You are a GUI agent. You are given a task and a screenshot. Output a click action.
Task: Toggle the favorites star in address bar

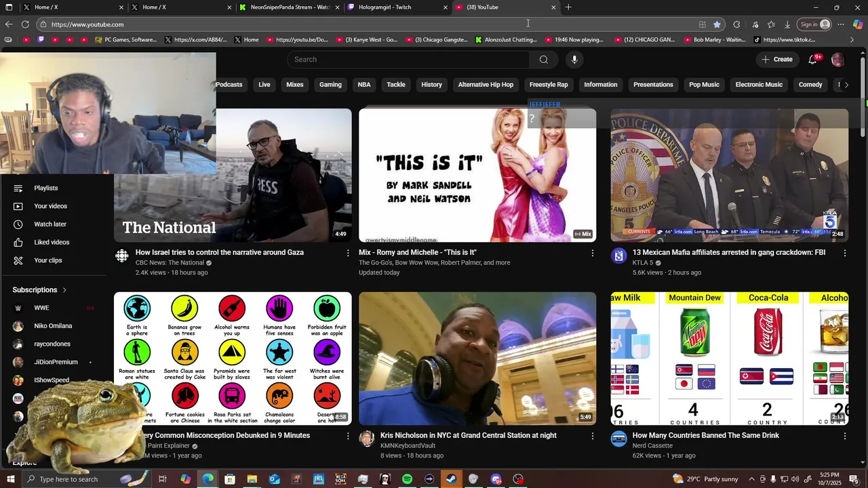tap(717, 24)
